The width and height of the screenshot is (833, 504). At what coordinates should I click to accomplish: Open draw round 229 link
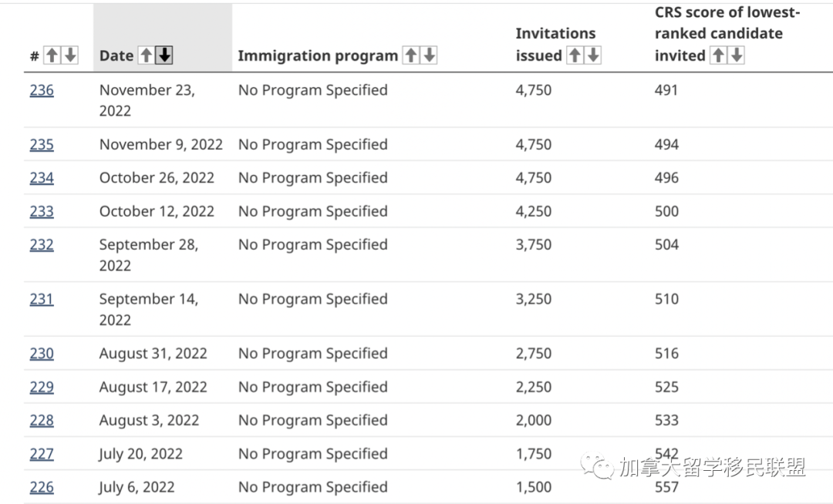(x=42, y=387)
